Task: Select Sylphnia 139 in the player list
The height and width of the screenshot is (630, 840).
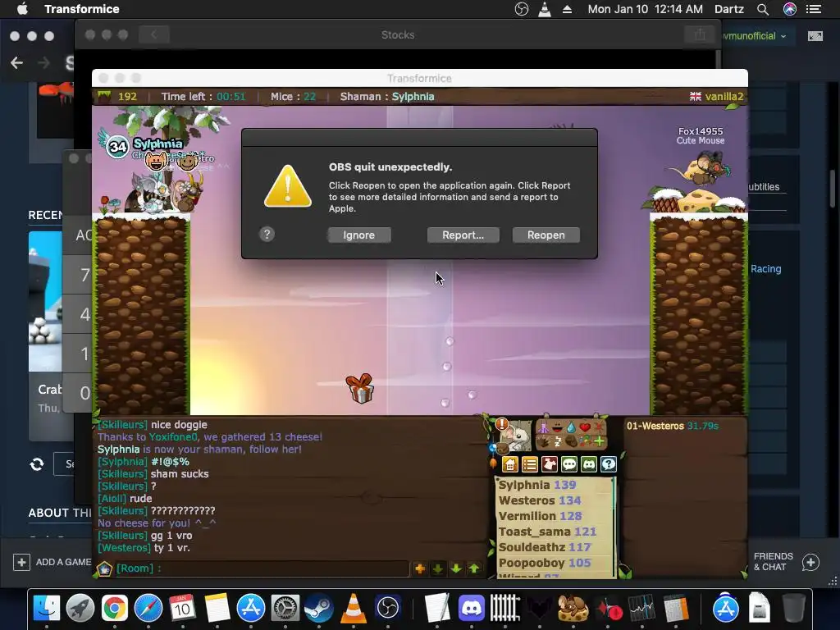Action: pos(537,485)
